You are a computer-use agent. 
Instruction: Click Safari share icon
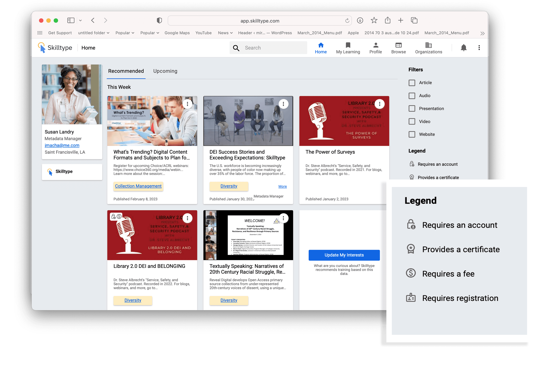[x=387, y=20]
